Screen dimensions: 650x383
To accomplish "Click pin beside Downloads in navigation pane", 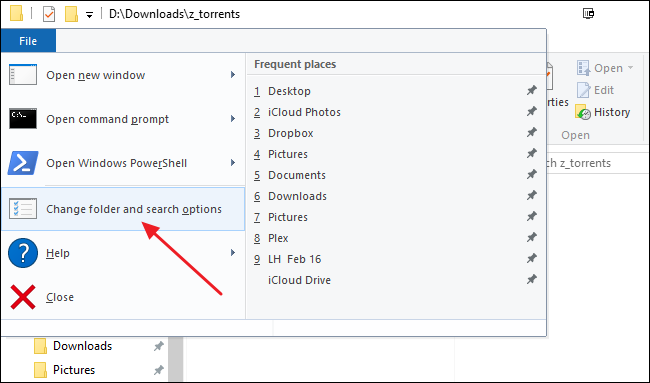I will click(x=158, y=346).
